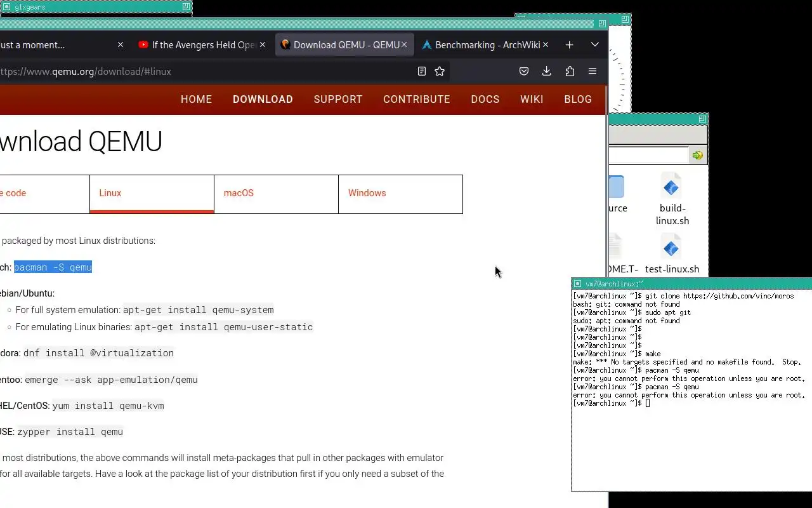Bookmark this page with the star icon
Viewport: 812px width, 508px height.
click(440, 71)
